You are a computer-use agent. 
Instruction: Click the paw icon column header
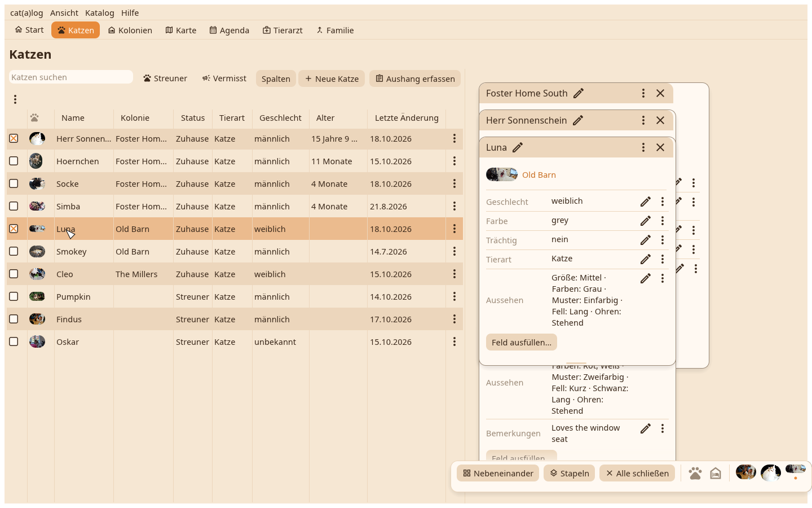tap(34, 118)
